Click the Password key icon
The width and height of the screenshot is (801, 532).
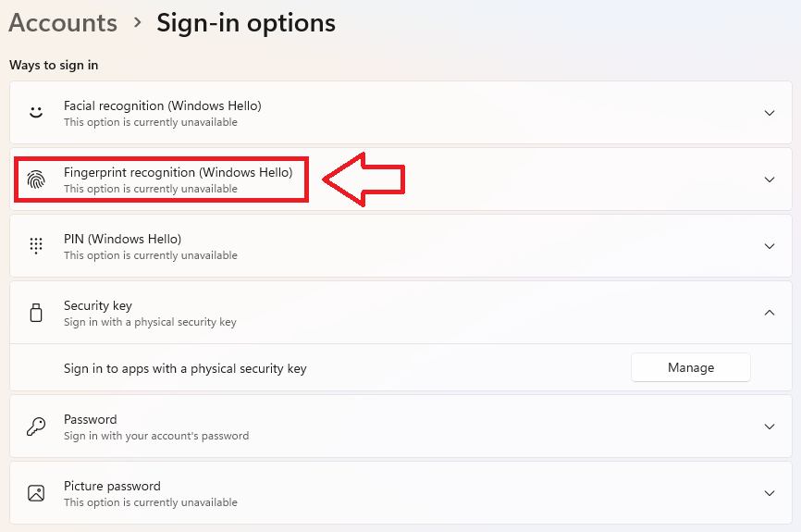(36, 427)
